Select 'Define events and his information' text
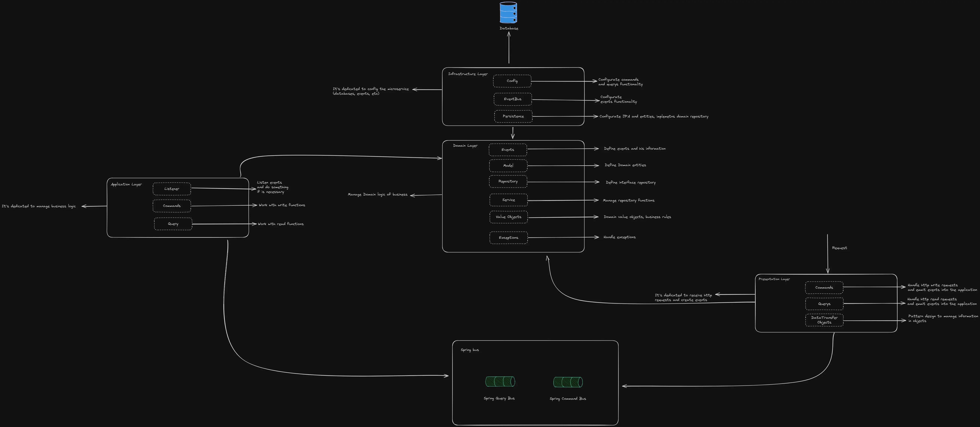Screen dimensions: 980x427 click(635, 149)
